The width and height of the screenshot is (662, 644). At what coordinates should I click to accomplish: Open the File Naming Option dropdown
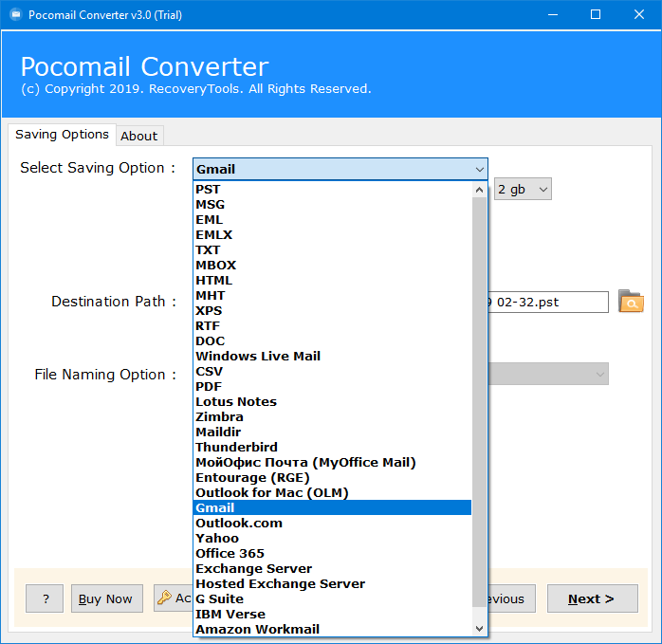(x=548, y=374)
